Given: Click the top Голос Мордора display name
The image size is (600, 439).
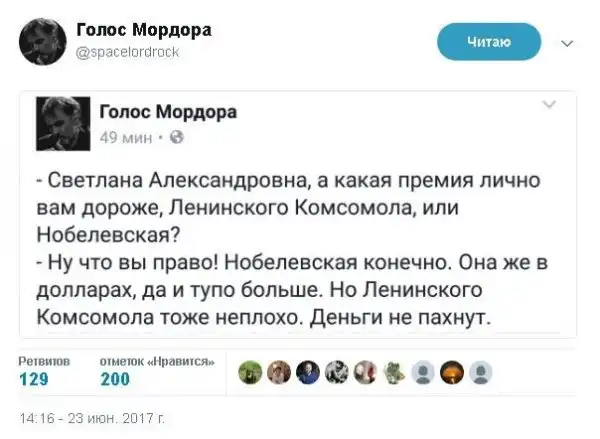Looking at the screenshot, I should tap(143, 30).
